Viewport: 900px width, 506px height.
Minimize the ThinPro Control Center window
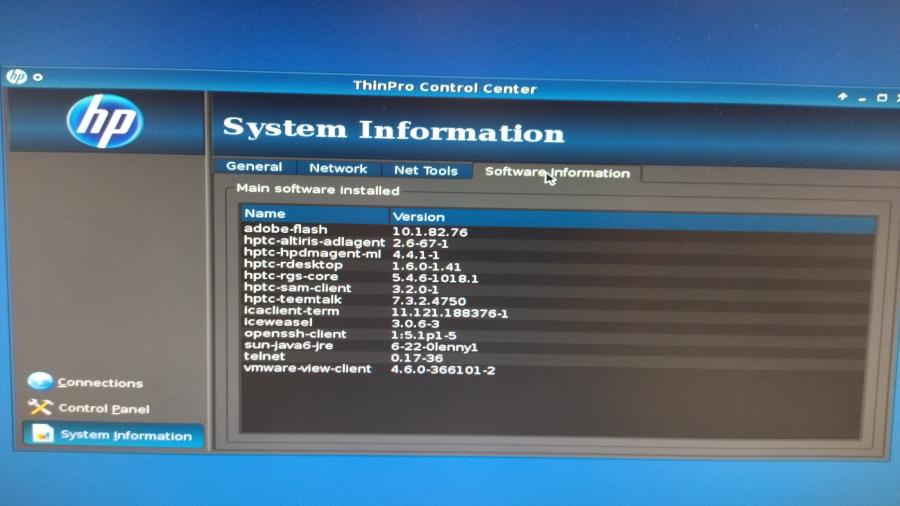pyautogui.click(x=862, y=99)
